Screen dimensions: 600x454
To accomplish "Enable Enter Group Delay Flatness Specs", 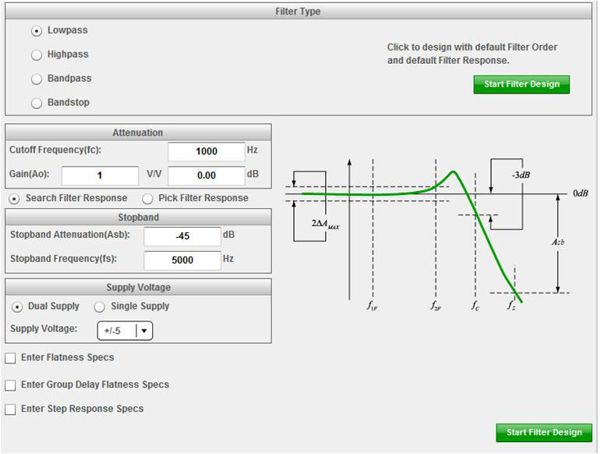I will (x=10, y=385).
